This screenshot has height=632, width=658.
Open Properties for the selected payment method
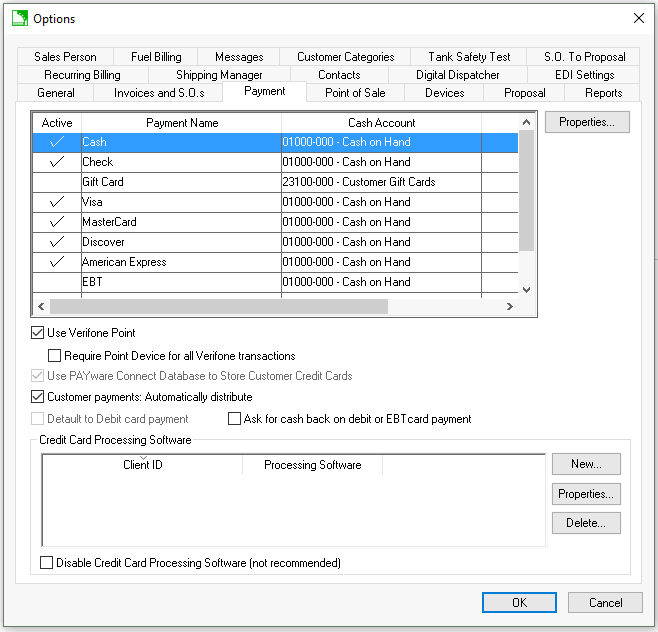click(x=587, y=122)
